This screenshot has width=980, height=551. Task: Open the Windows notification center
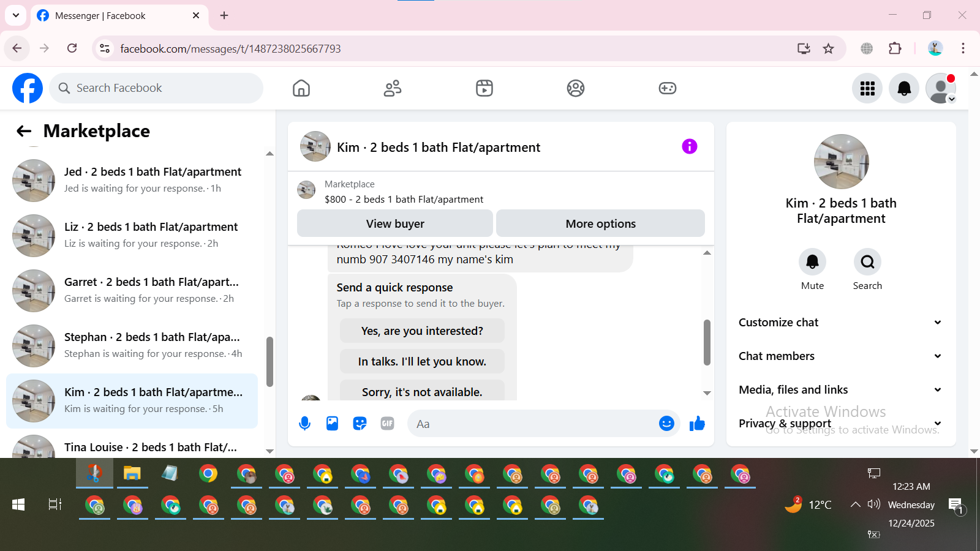click(x=957, y=506)
